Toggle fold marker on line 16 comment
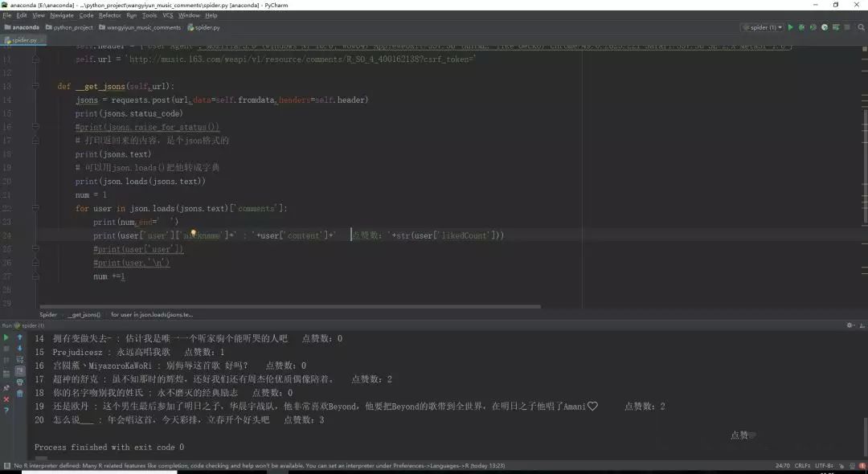This screenshot has width=868, height=474. (x=35, y=127)
